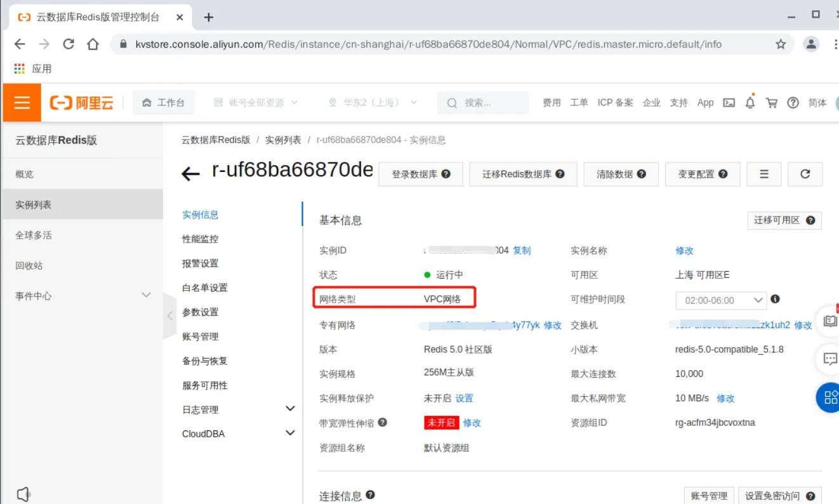Click the 迁移可用区 button
Screen dimensions: 839x504
(784, 220)
